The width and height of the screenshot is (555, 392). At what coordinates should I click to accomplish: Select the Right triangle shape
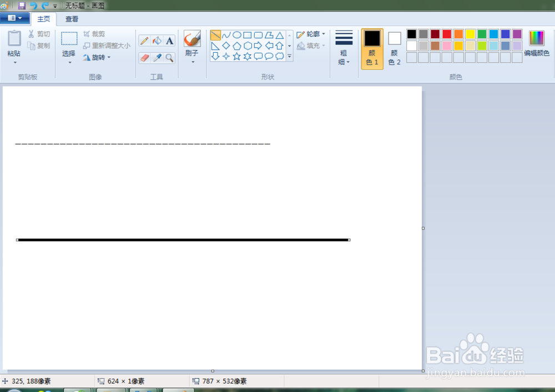coord(215,46)
